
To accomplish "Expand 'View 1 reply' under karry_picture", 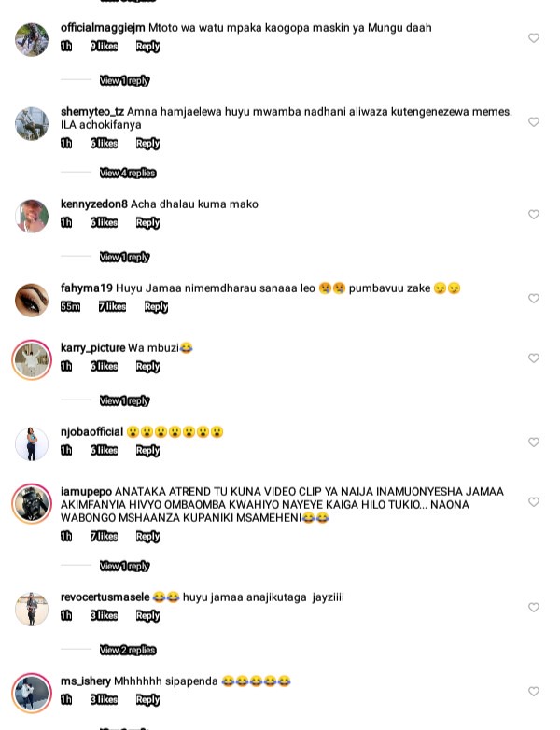I will tap(124, 400).
